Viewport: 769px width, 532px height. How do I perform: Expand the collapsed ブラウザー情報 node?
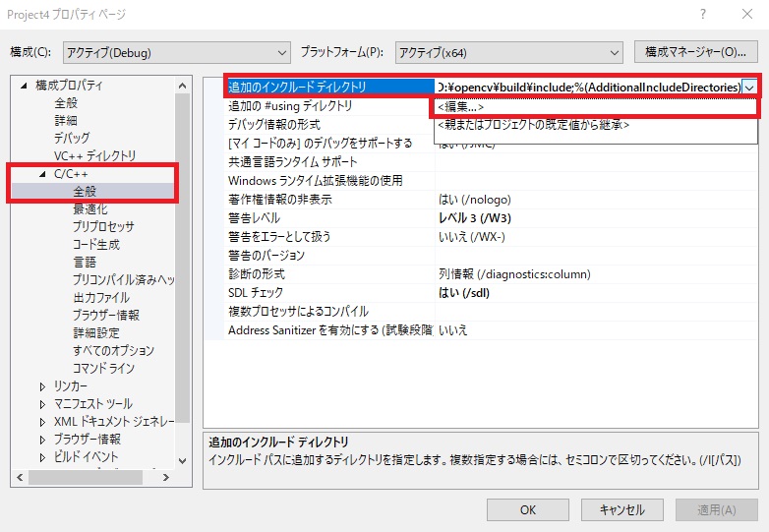tap(42, 440)
